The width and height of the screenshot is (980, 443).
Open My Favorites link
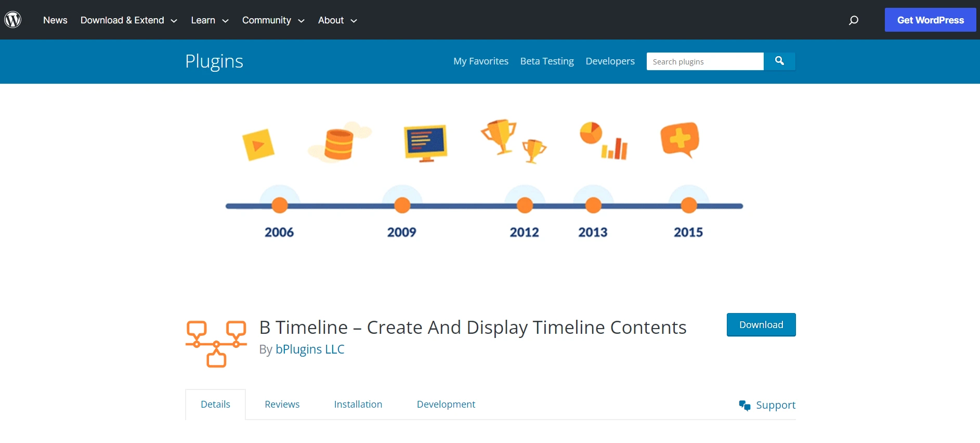pos(481,61)
